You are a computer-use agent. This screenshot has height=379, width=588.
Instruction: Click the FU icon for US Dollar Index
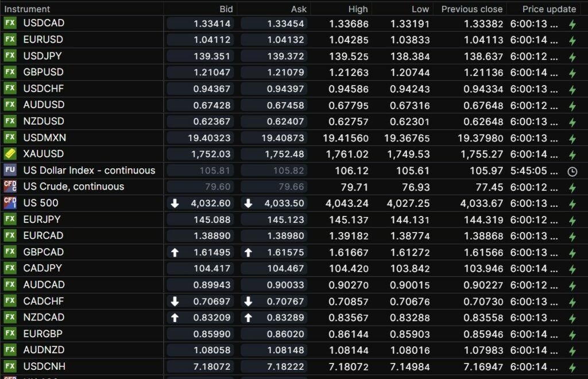(10, 170)
